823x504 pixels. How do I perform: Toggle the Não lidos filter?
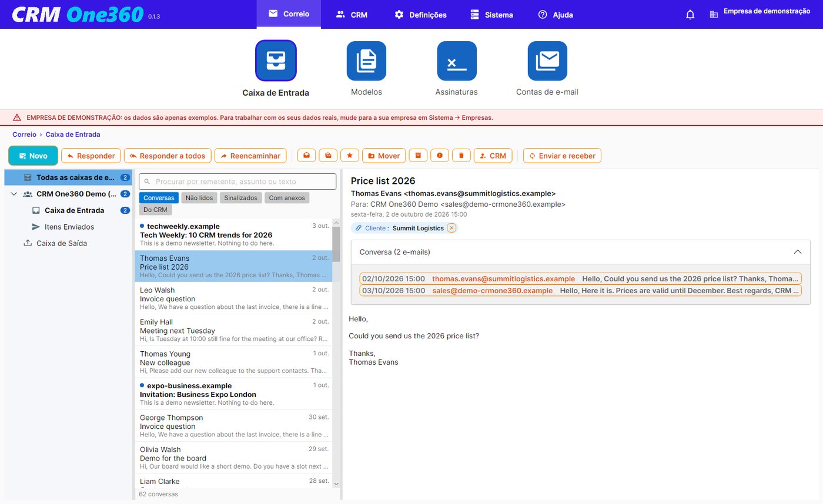(199, 198)
